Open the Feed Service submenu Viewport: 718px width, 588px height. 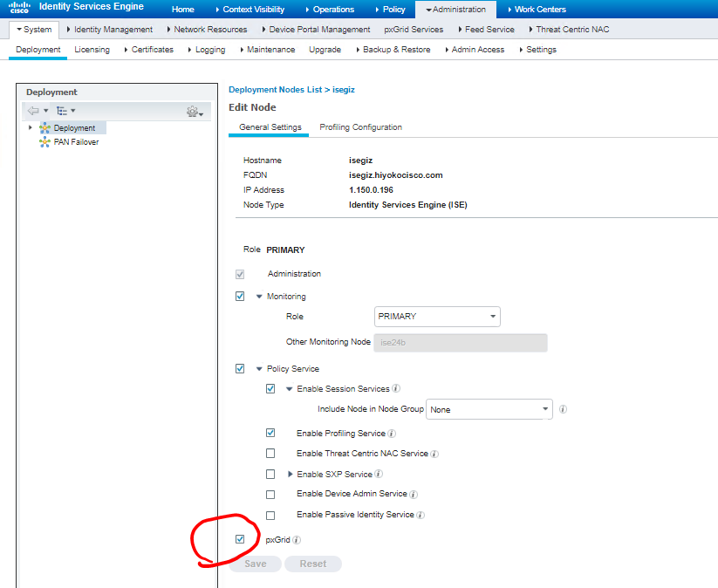click(486, 30)
